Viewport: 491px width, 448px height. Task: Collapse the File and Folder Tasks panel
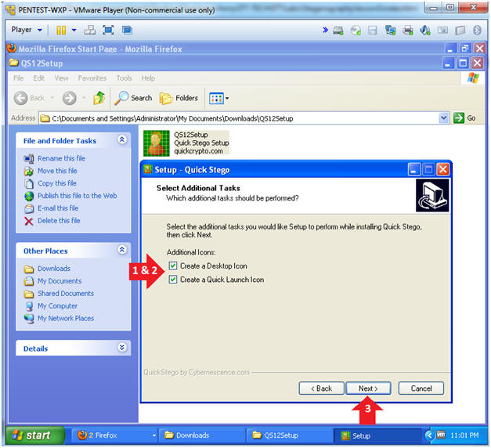pyautogui.click(x=122, y=139)
